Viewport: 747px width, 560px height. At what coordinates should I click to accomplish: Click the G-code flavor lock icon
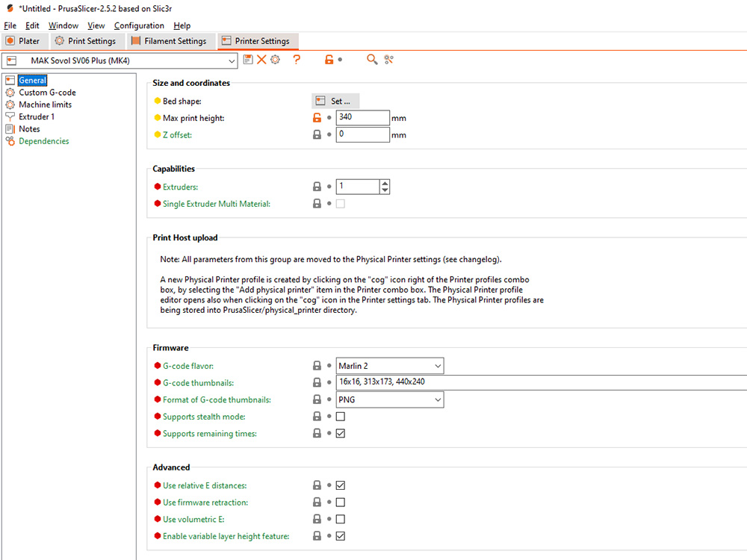[317, 366]
